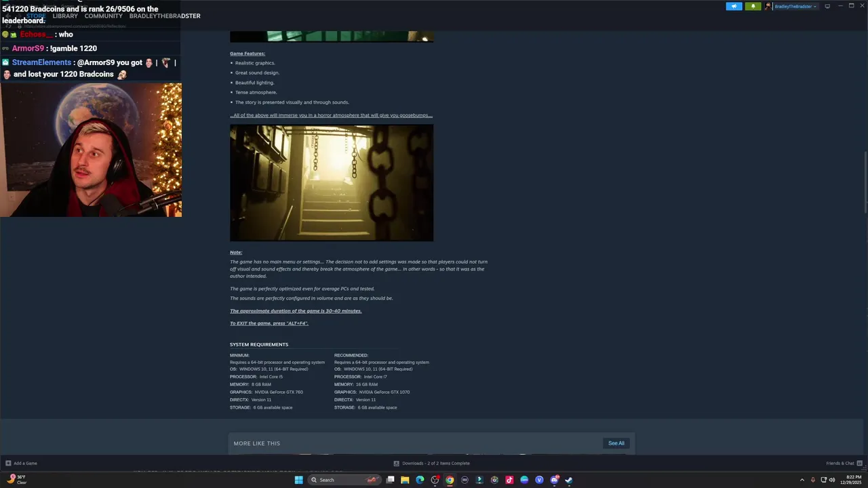This screenshot has height=488, width=868.
Task: Click the BradleyTheBradster profile avatar
Action: coord(768,6)
